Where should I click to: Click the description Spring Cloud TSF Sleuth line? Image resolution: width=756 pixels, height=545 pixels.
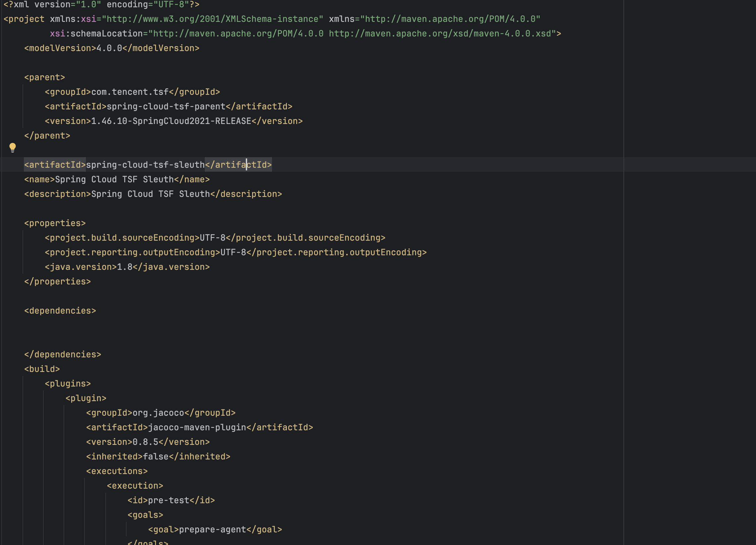point(153,194)
